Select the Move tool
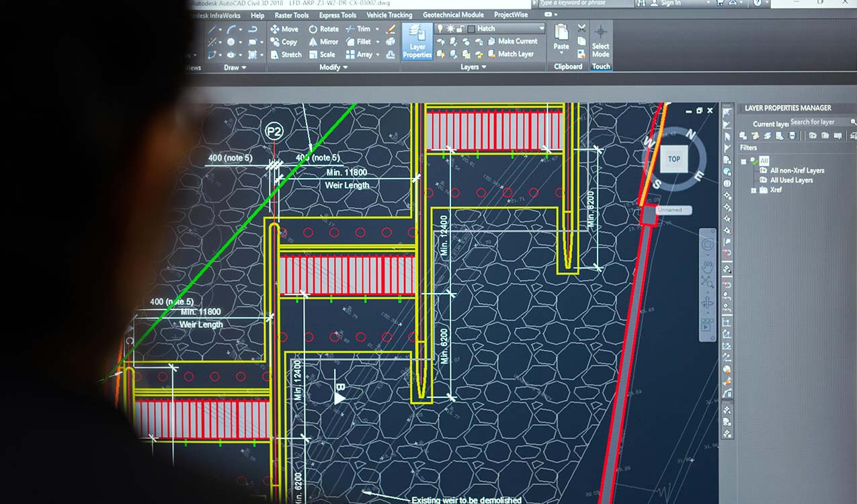Viewport: 857px width, 504px height. pos(284,29)
